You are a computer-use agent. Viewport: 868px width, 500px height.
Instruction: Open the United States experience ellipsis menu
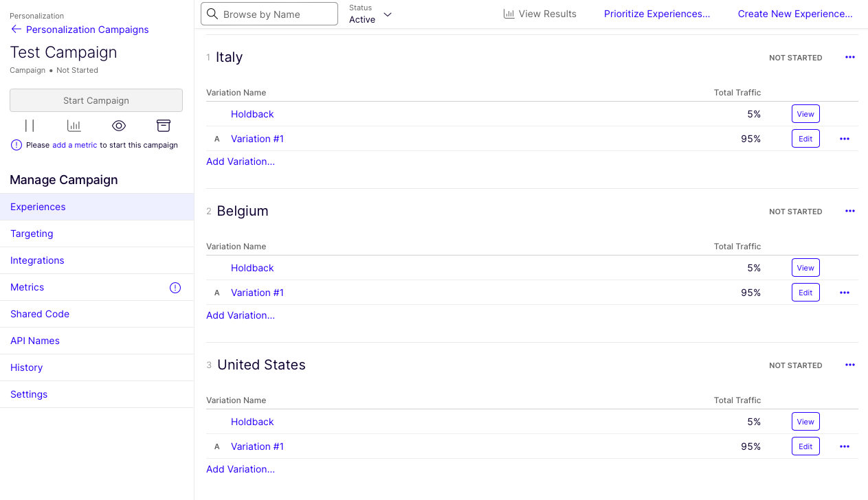pyautogui.click(x=850, y=365)
